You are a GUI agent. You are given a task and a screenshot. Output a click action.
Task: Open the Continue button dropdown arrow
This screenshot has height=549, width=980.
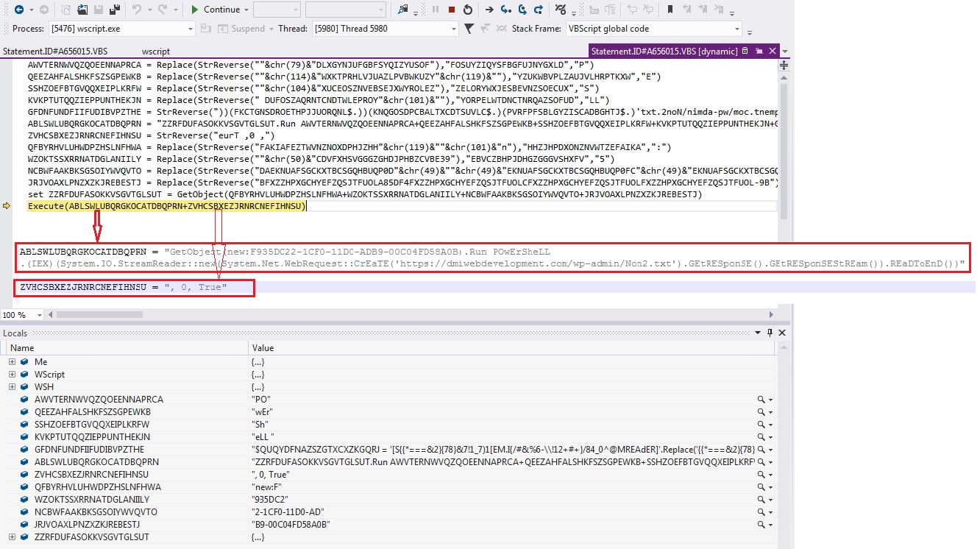pos(246,10)
